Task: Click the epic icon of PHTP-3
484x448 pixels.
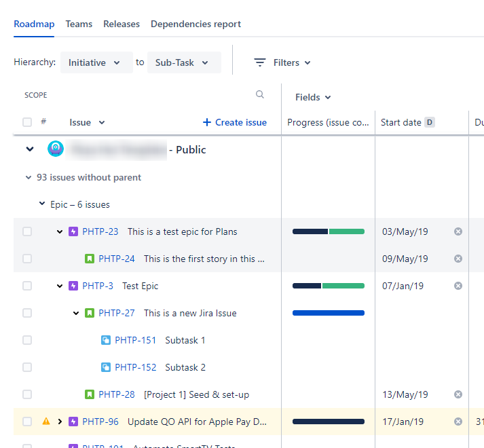Action: point(73,286)
